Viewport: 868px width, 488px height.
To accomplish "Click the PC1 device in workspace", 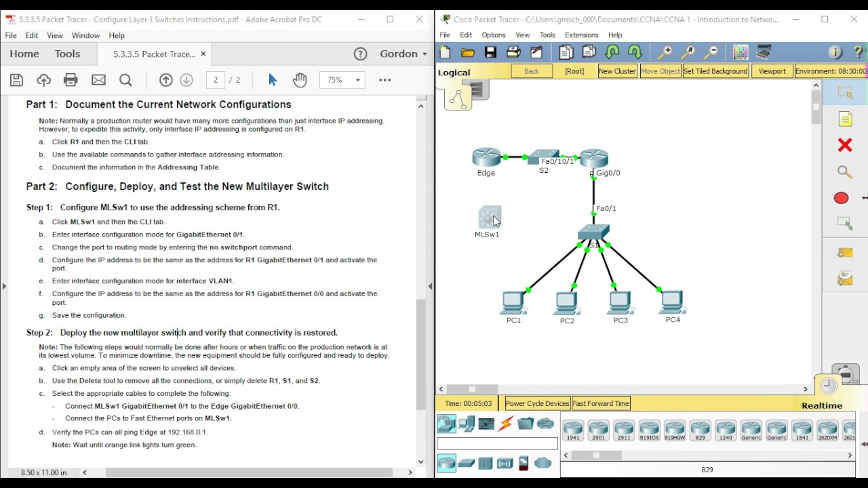I will tap(513, 304).
